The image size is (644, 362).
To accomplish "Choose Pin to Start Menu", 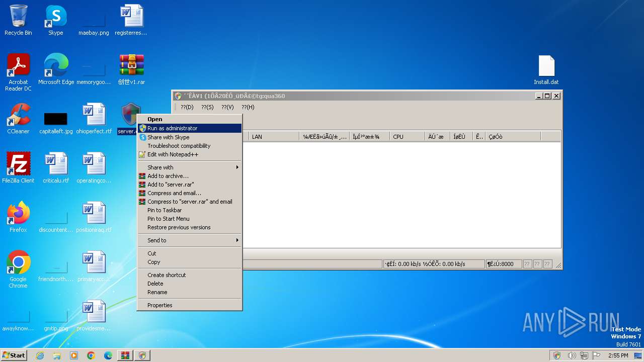I will pyautogui.click(x=190, y=219).
